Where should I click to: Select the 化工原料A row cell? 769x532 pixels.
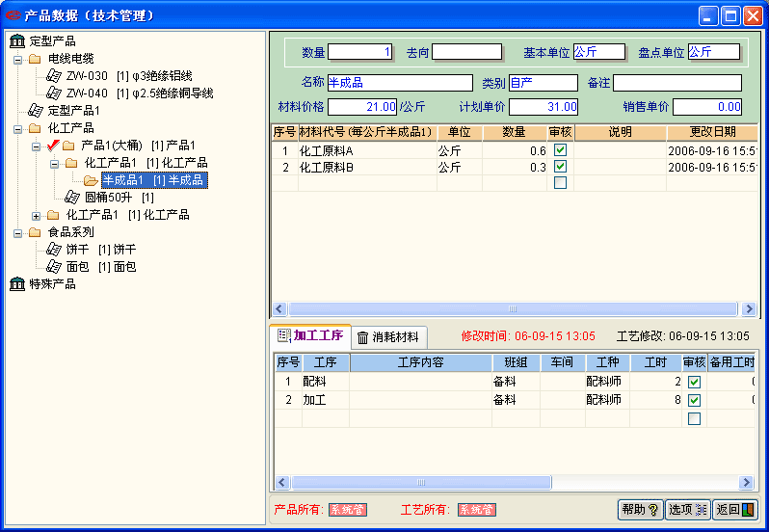pos(367,150)
